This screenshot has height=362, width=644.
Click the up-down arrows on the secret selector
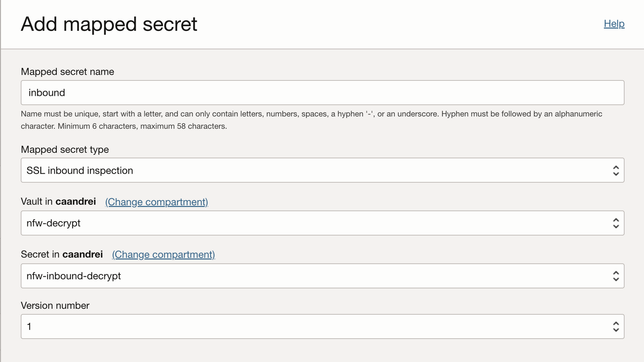pyautogui.click(x=616, y=276)
